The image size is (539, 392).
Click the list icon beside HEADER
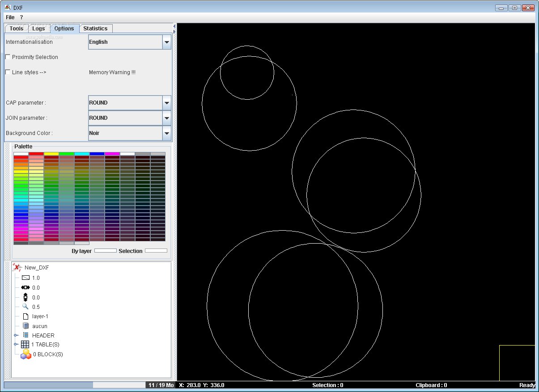coord(25,335)
